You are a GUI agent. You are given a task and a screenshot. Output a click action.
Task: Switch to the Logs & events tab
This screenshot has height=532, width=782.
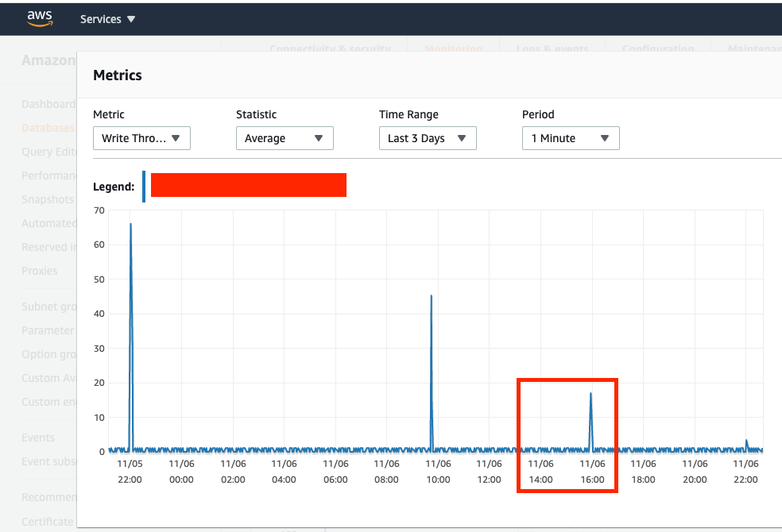coord(552,48)
